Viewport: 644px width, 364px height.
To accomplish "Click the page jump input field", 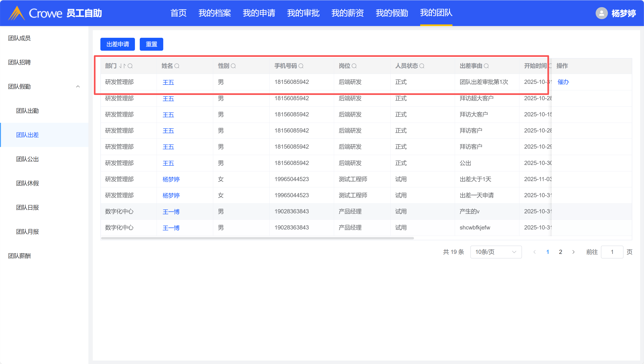I will pos(612,252).
